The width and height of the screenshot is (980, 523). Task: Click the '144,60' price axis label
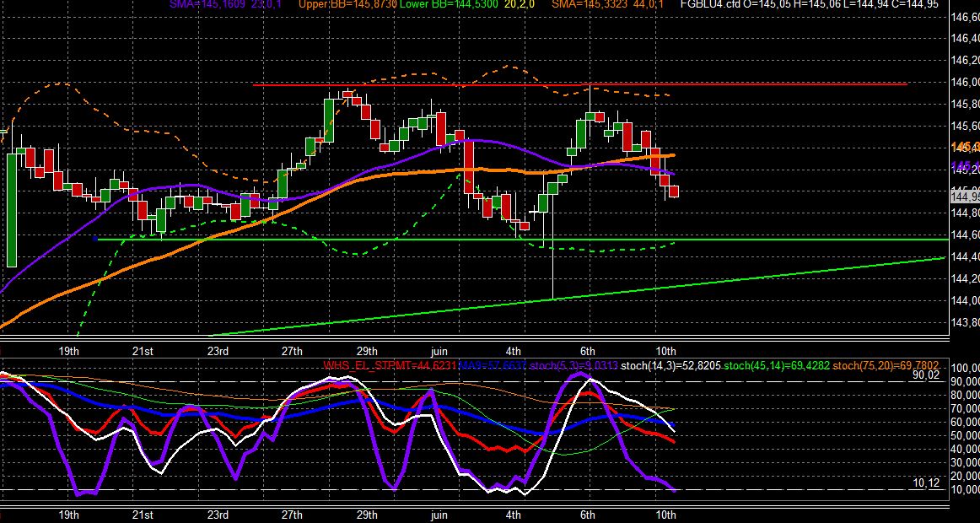tap(964, 235)
